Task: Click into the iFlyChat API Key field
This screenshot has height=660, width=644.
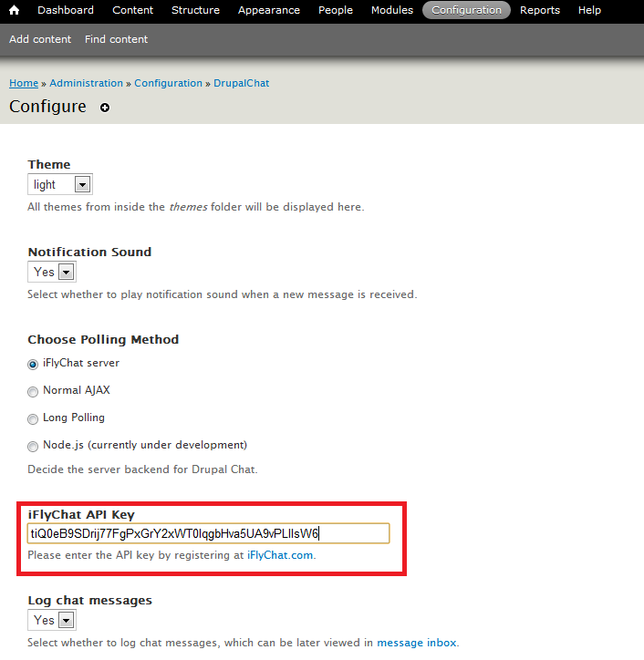Action: tap(209, 533)
